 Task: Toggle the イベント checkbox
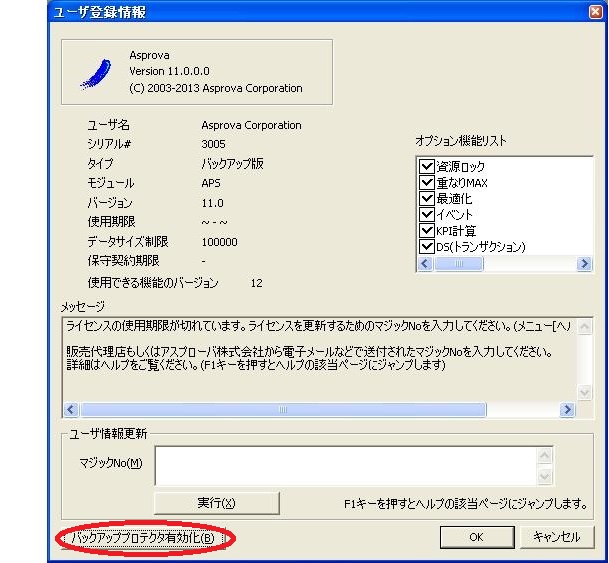pos(426,214)
